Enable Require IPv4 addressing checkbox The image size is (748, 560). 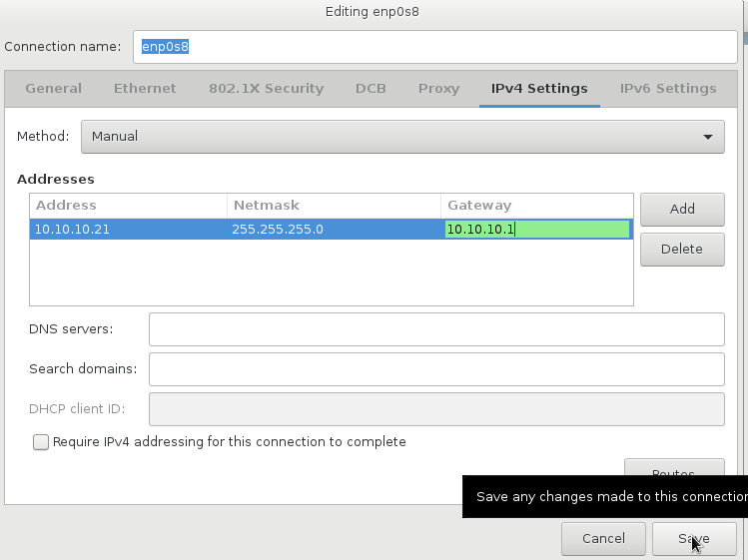tap(41, 442)
